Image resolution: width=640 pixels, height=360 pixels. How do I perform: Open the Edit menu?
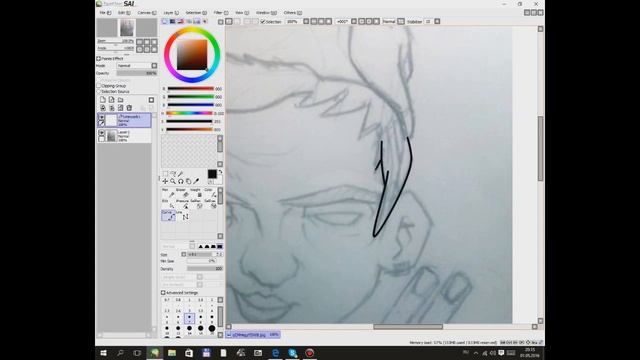(124, 13)
